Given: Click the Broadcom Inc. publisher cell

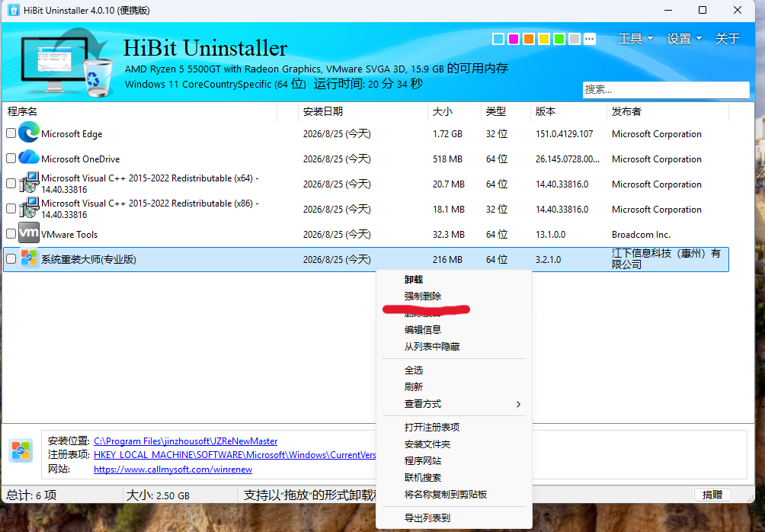Looking at the screenshot, I should (x=641, y=235).
